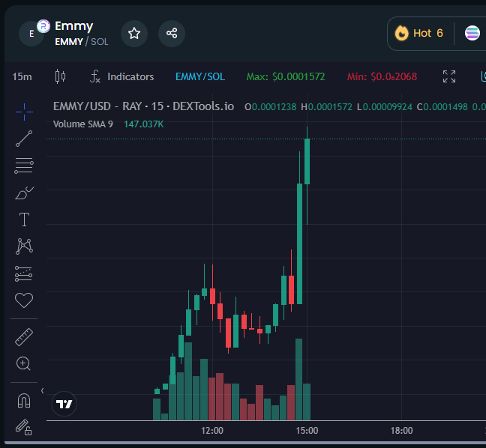Add Emmy to favorites with star icon
This screenshot has width=486, height=448.
click(134, 34)
